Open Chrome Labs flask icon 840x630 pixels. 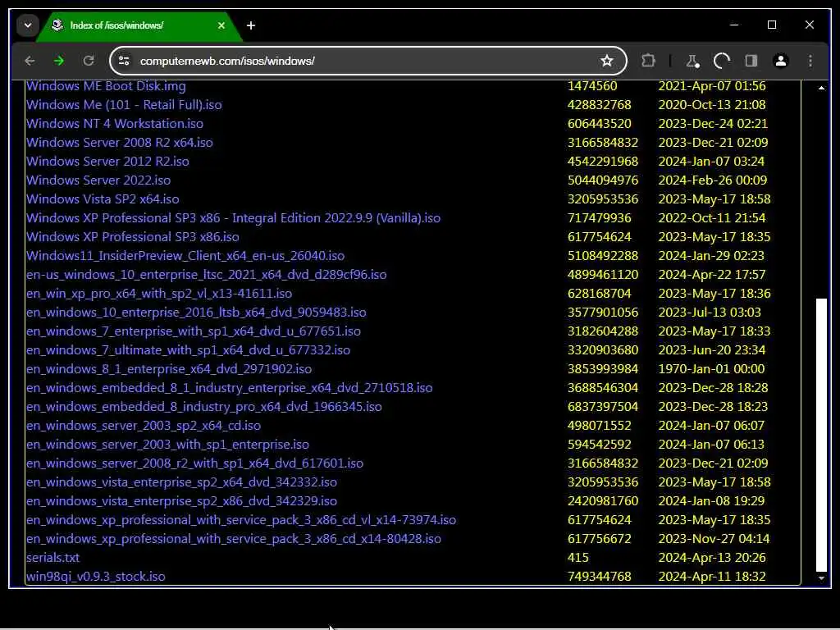692,61
